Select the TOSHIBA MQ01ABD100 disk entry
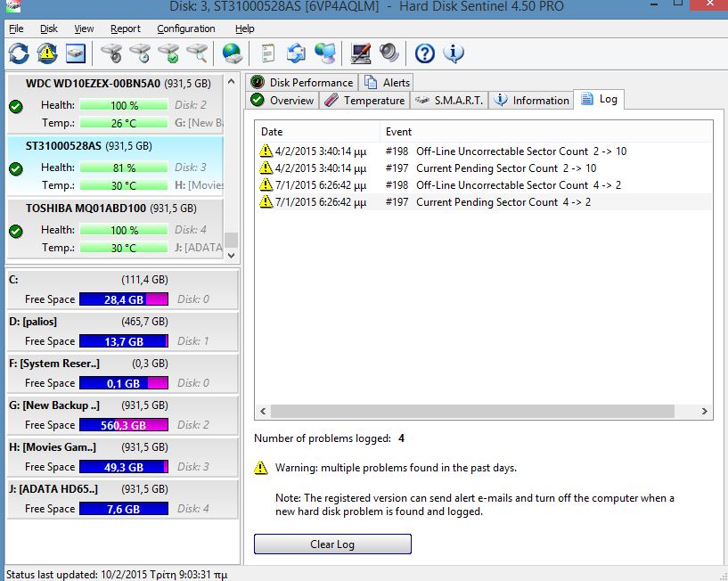728x581 pixels. [115, 227]
